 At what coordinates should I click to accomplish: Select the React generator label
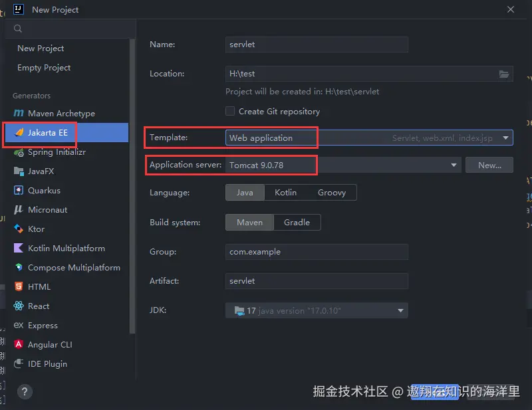tap(39, 306)
